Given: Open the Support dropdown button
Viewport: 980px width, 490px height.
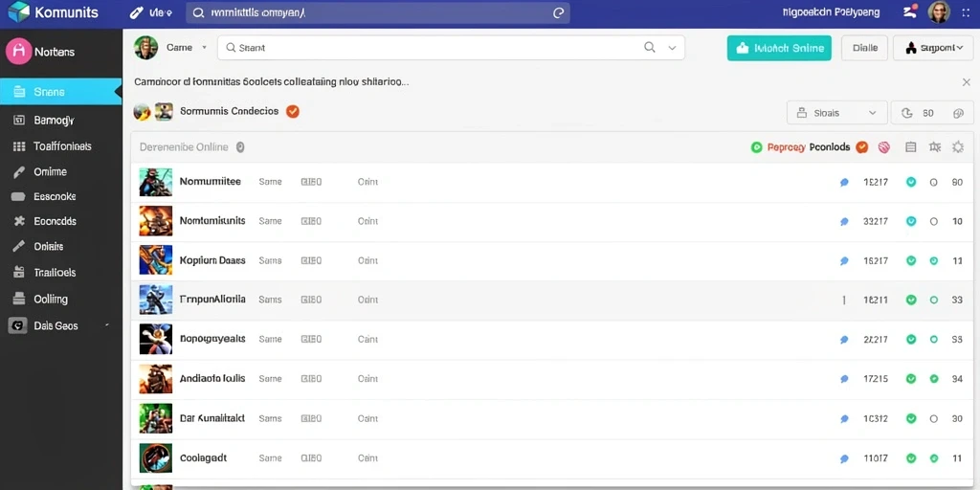Looking at the screenshot, I should point(933,48).
